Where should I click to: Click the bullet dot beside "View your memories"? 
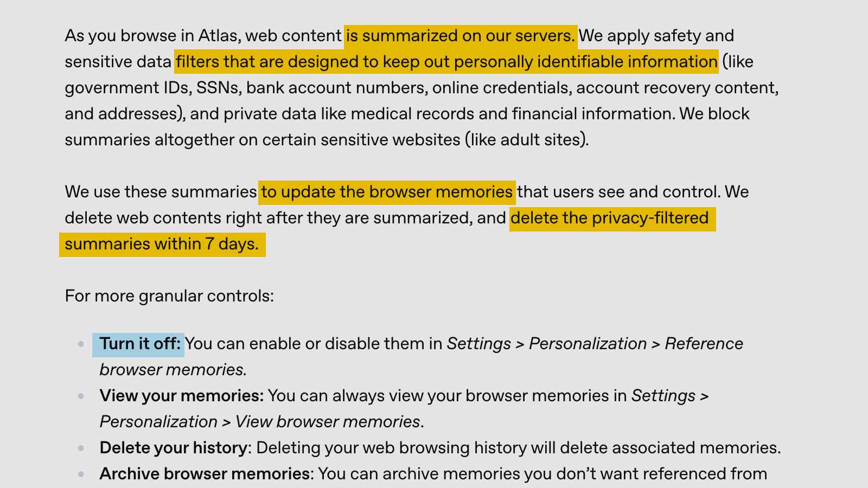81,396
